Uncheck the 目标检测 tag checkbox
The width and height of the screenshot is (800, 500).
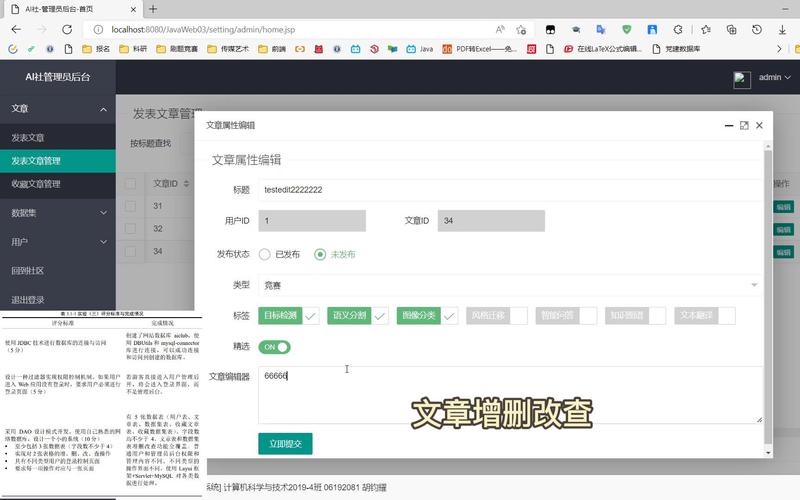tap(289, 316)
